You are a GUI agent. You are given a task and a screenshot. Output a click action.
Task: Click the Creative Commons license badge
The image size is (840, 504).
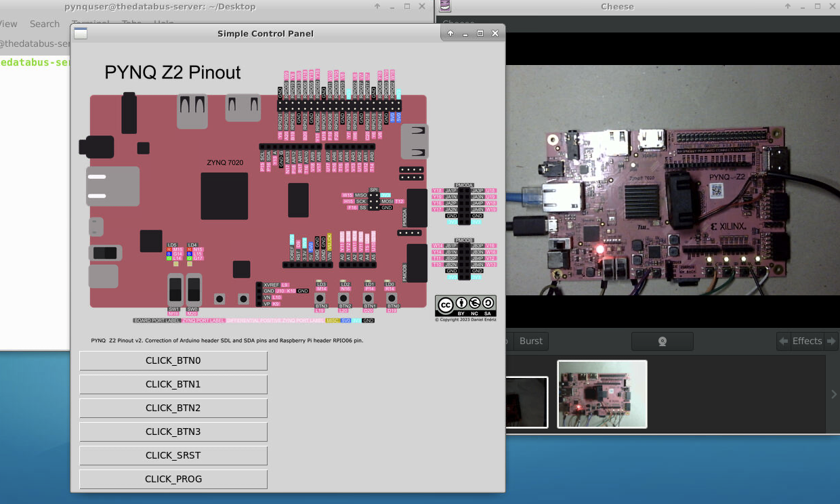click(465, 306)
